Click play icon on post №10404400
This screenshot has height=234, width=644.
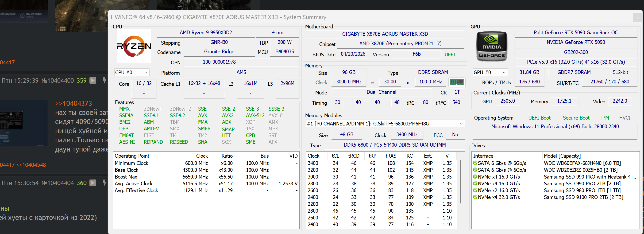pos(93,80)
